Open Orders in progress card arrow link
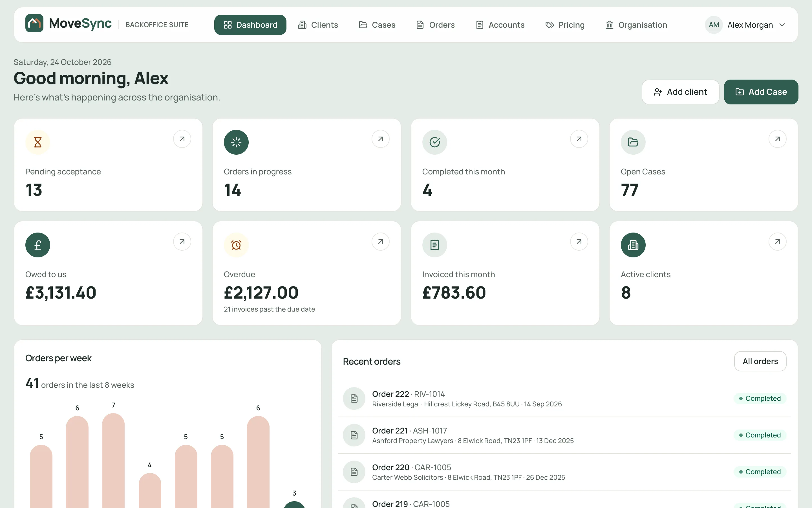 (381, 139)
